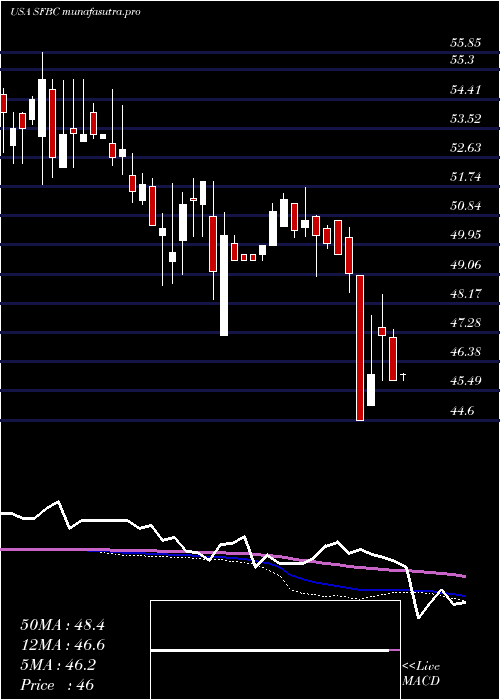The height and width of the screenshot is (700, 500).
Task: Click the MACD box horizontal white line
Action: 270,650
